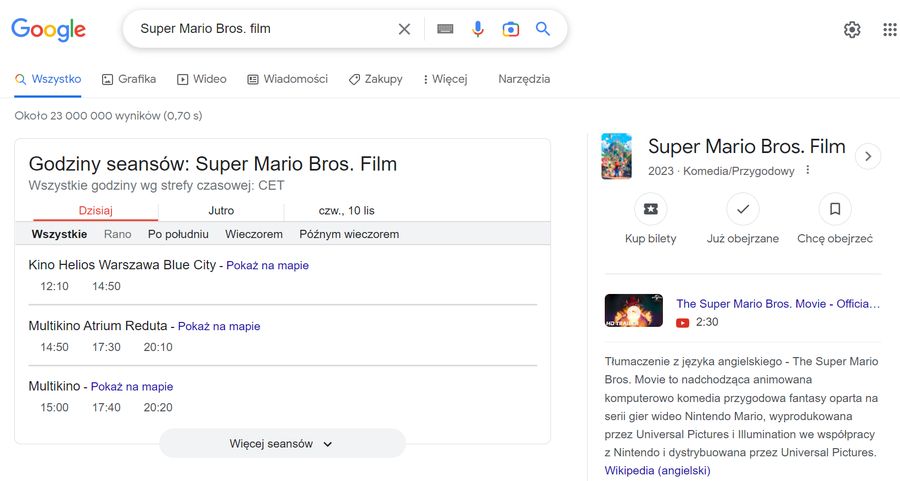This screenshot has width=900, height=481.
Task: Open the on-screen keyboard icon
Action: click(x=445, y=29)
